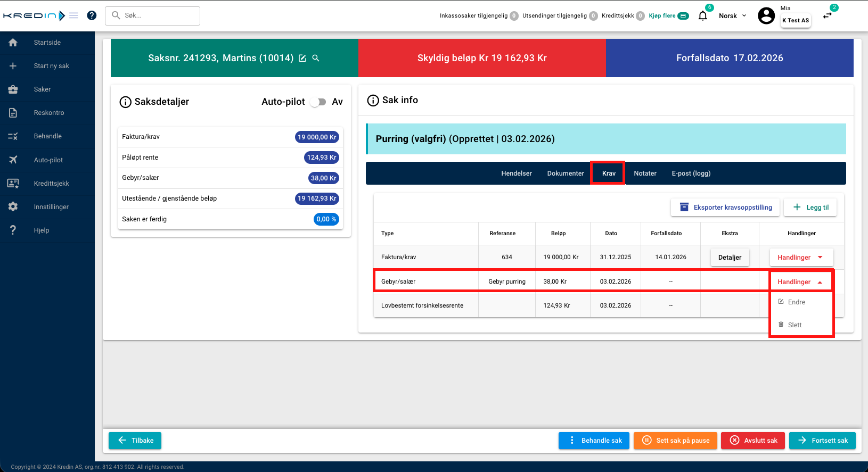Collapse Handlinger dropdown for Gebyr/salær row
The height and width of the screenshot is (472, 868).
(800, 282)
